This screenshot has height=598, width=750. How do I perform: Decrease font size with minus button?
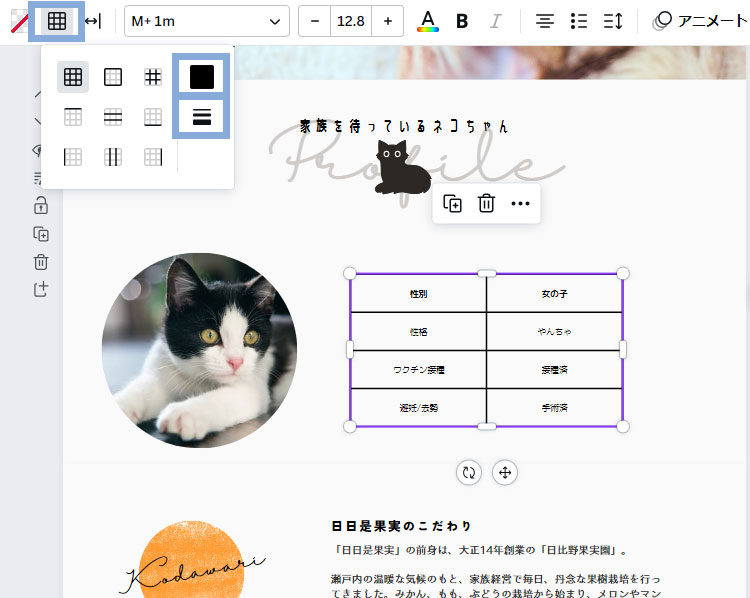click(x=314, y=22)
